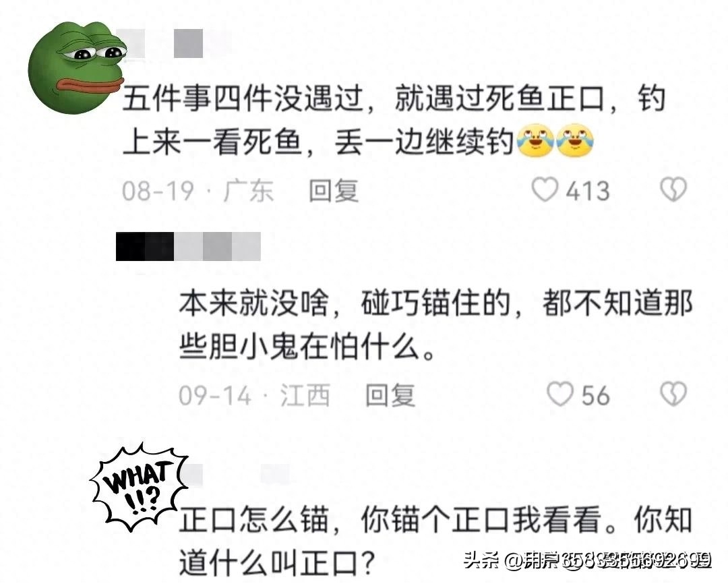The image size is (728, 586).
Task: Like the Jiangxi reply with 56 likes
Action: pos(560,394)
